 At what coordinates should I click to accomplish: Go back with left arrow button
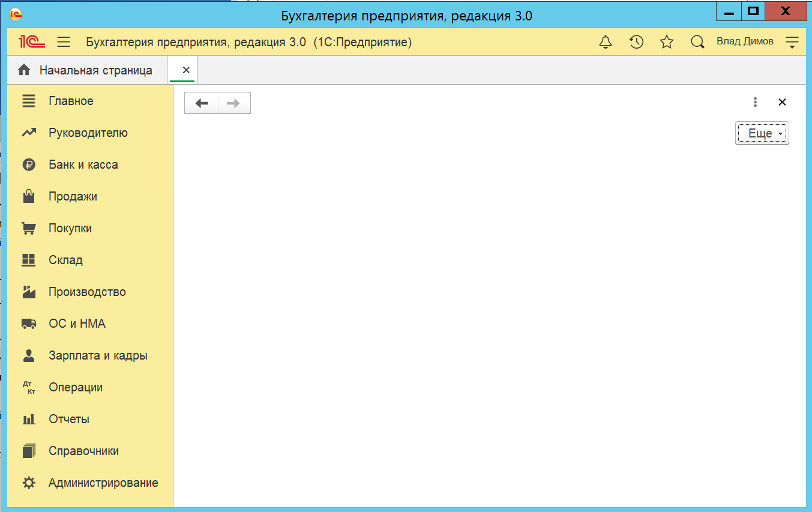coord(202,103)
